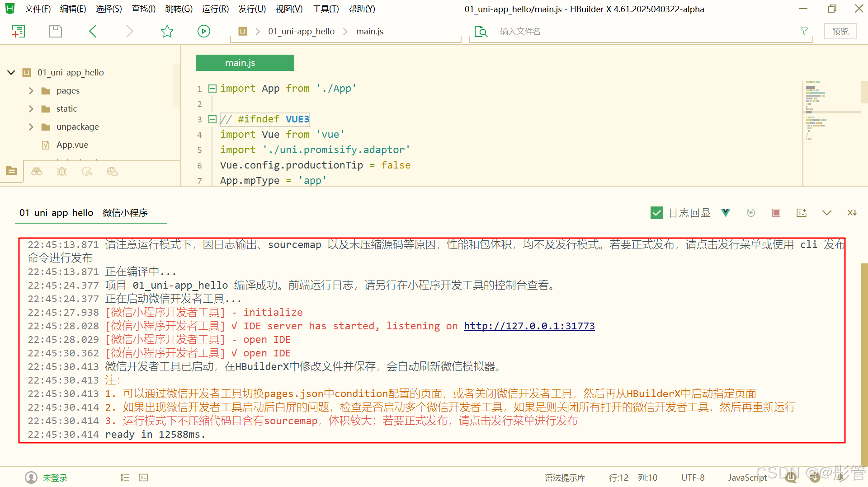Click the 列:10 column indicator
Viewport: 868px width, 487px height.
click(x=647, y=478)
